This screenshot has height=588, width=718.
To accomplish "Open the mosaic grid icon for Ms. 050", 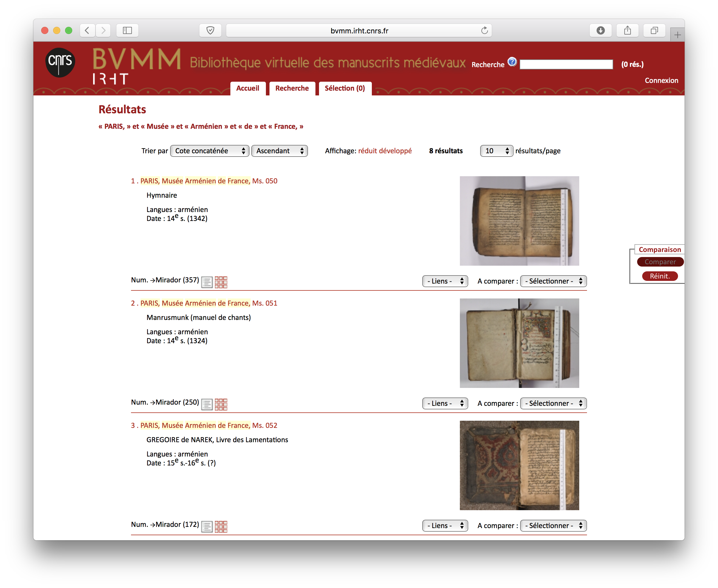I will pos(221,282).
